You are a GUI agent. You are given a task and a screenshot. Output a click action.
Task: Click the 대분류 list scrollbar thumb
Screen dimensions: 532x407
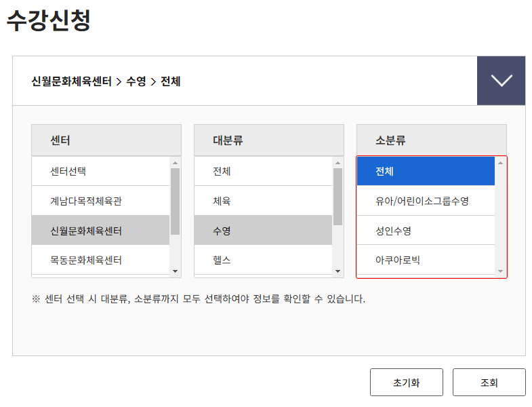[x=337, y=197]
